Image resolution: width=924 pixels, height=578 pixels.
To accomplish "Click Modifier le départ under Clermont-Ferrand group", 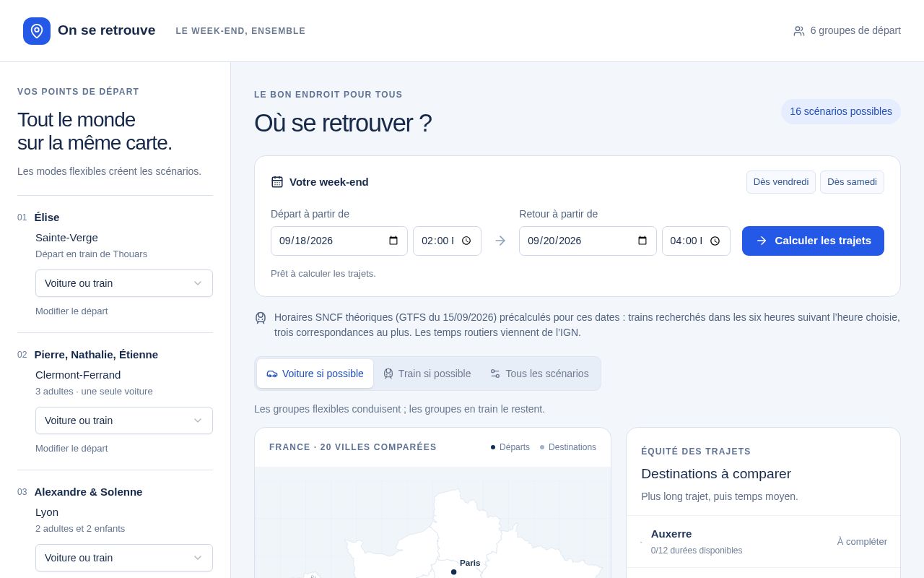I will point(71,449).
